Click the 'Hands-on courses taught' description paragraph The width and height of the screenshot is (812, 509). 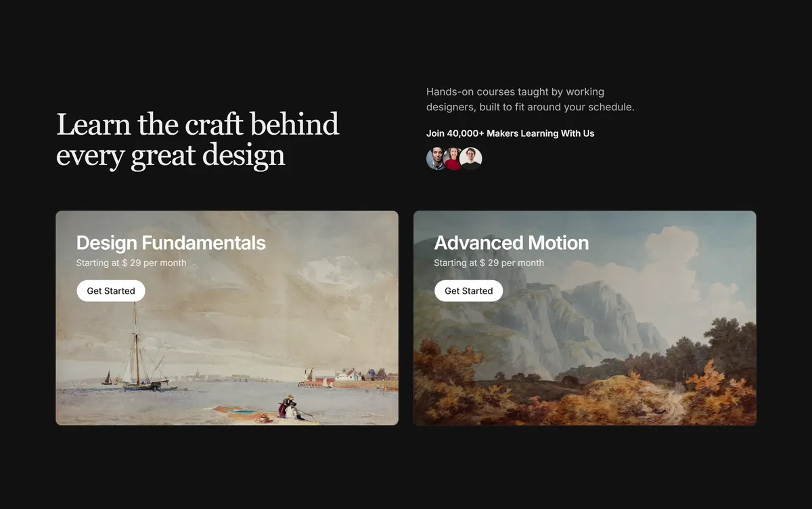(531, 99)
